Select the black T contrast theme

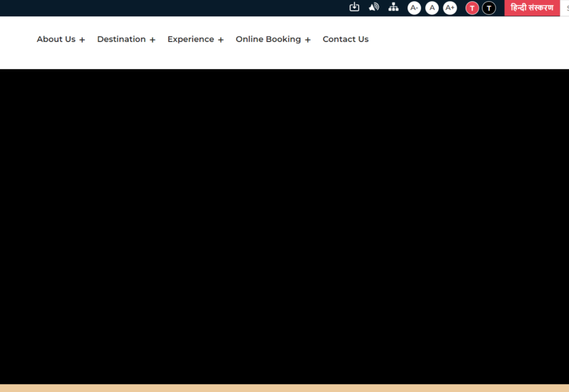pyautogui.click(x=489, y=8)
